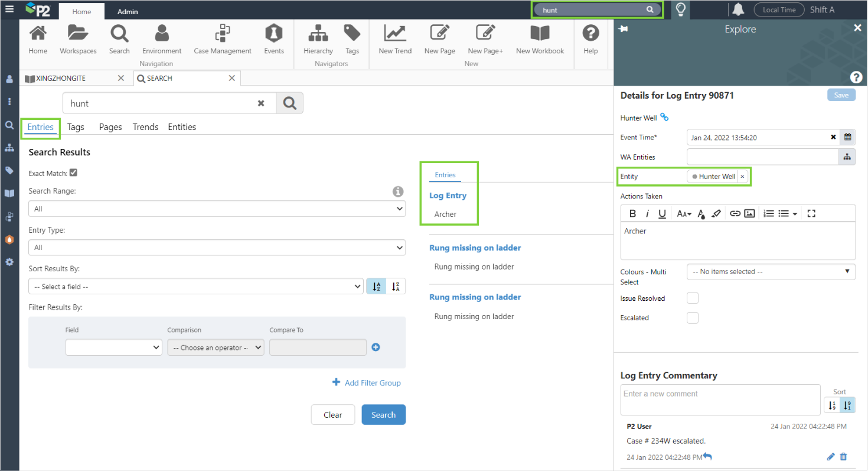This screenshot has height=471, width=868.
Task: Click the notification bell icon
Action: pos(738,9)
